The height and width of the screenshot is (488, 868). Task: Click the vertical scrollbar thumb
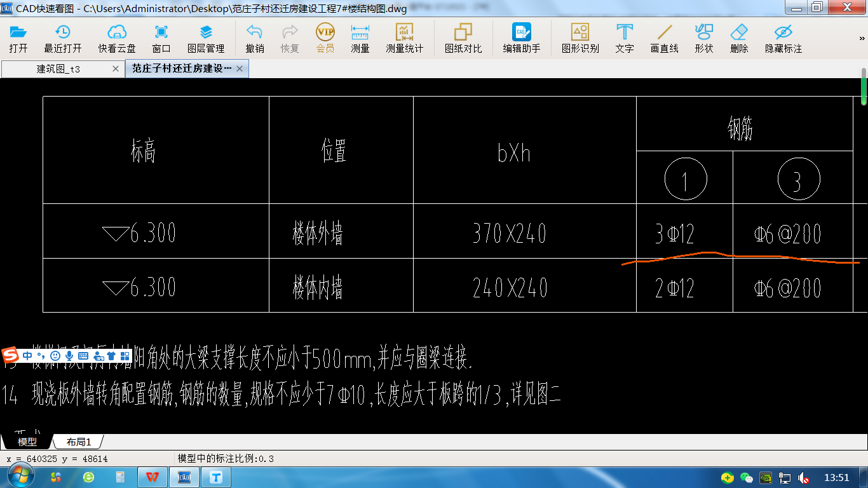(864, 86)
